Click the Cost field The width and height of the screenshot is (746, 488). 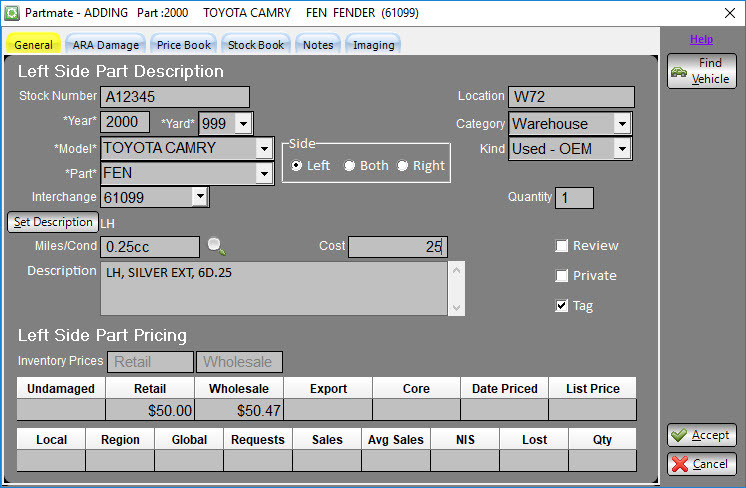click(x=398, y=247)
